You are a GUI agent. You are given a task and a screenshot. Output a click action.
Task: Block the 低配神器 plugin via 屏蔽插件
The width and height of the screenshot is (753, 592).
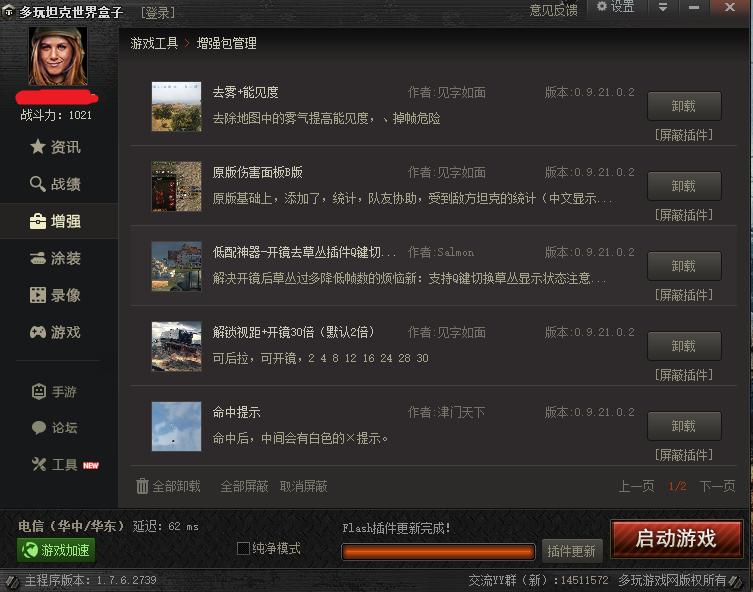[x=684, y=295]
